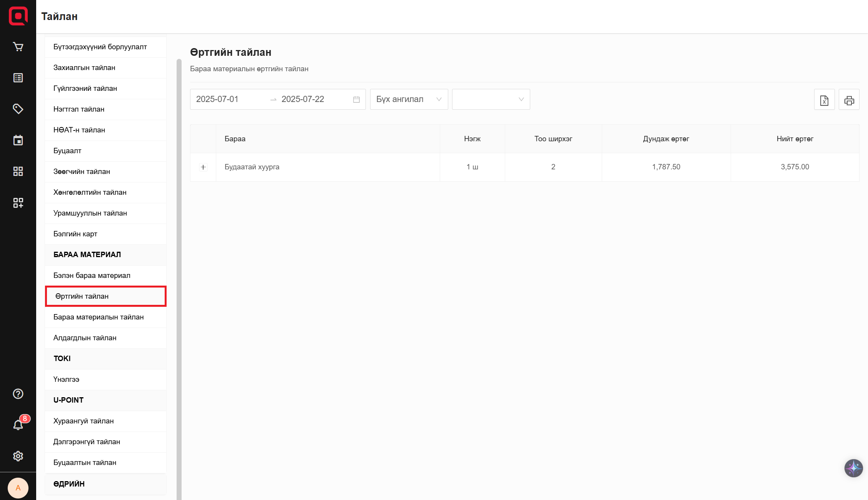Click the print report button

click(x=849, y=100)
